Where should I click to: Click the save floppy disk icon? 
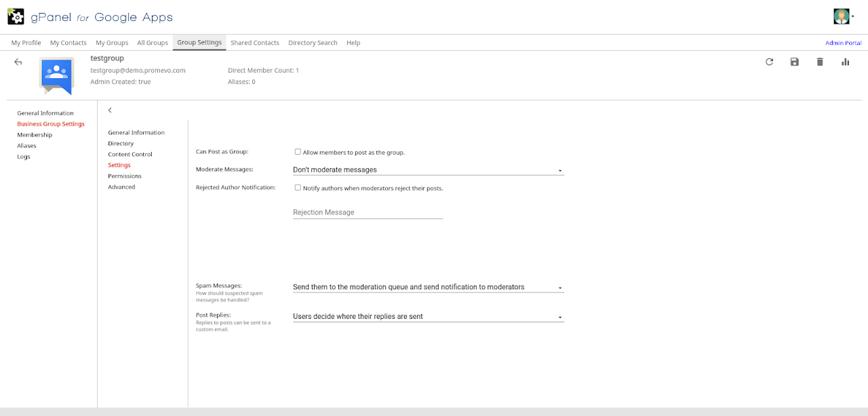[x=794, y=62]
